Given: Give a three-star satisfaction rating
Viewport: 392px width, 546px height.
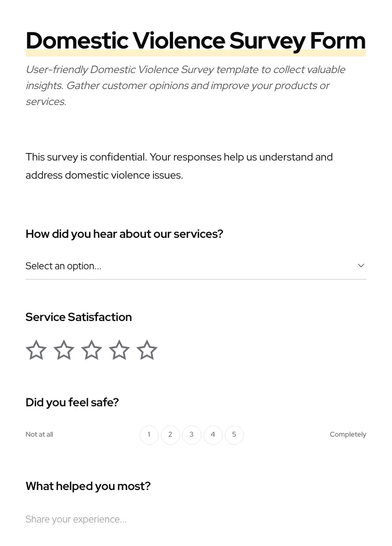Looking at the screenshot, I should [92, 350].
